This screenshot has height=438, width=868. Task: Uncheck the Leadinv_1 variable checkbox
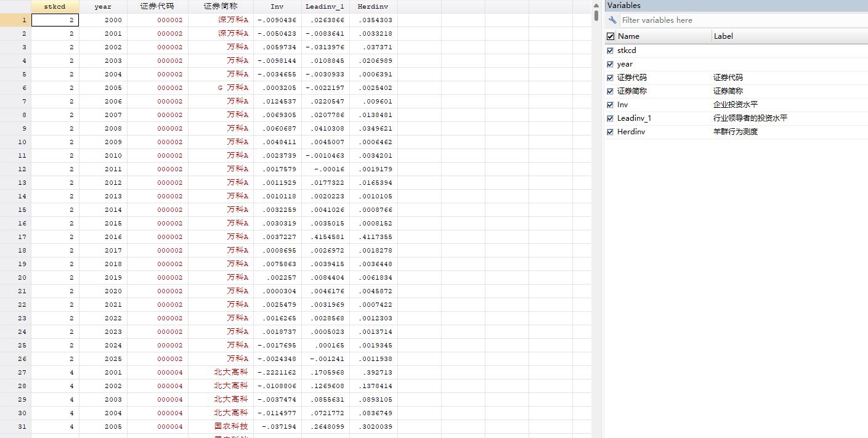coord(610,118)
